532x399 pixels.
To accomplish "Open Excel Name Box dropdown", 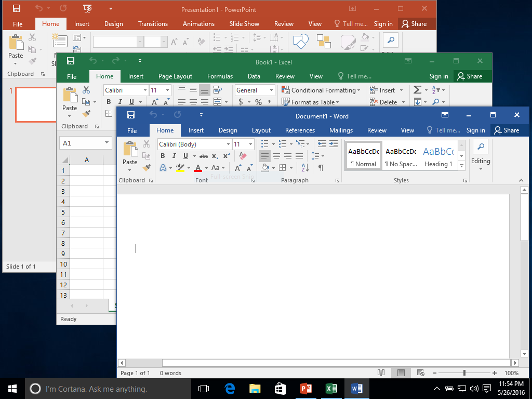I will point(107,142).
